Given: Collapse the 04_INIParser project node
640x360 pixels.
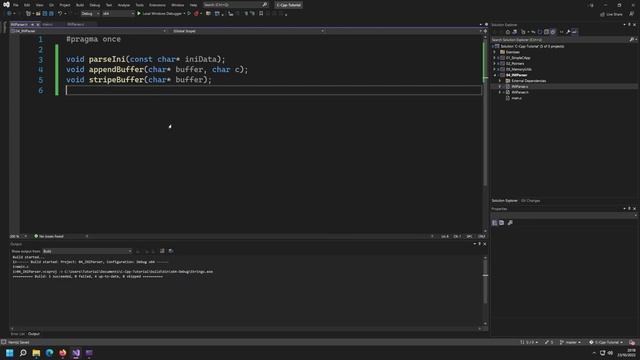Looking at the screenshot, I should click(x=494, y=75).
